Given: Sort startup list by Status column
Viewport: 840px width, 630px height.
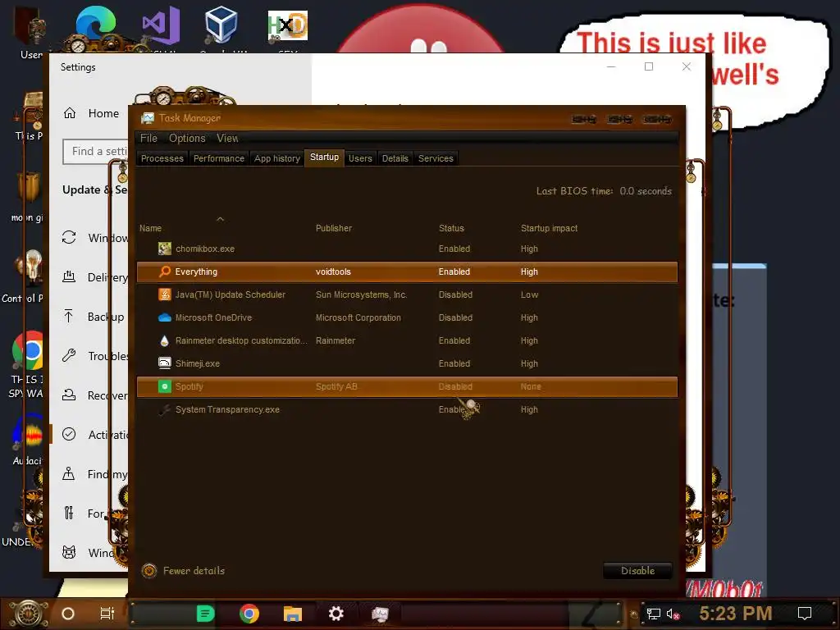Looking at the screenshot, I should (x=451, y=228).
